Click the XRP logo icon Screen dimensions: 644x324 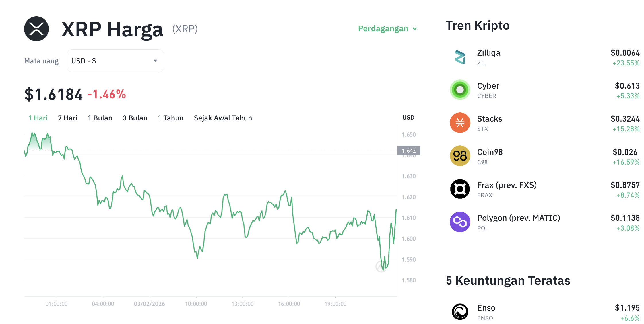[37, 28]
